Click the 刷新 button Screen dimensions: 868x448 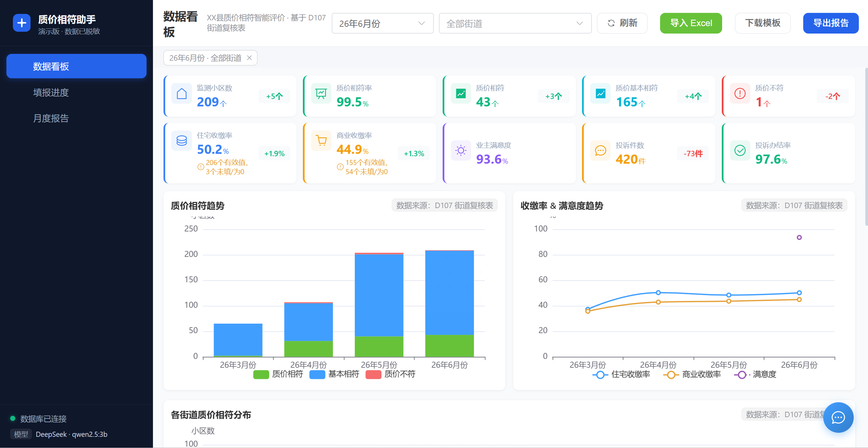point(622,23)
